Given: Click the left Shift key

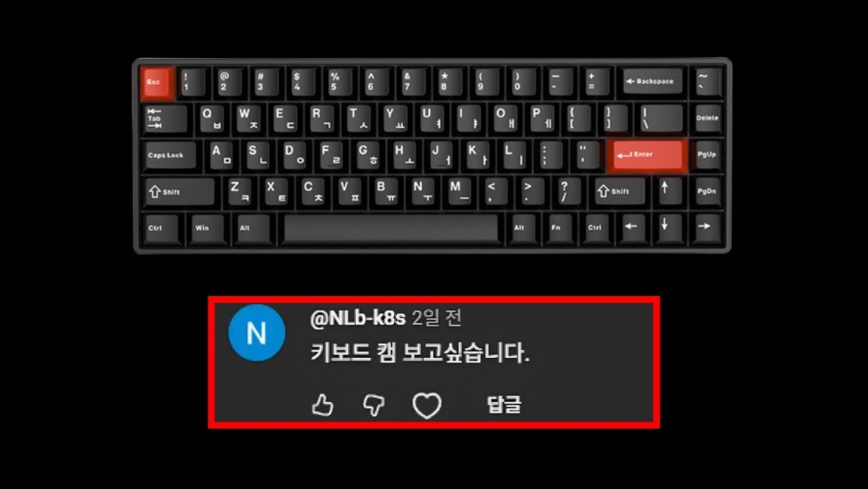Looking at the screenshot, I should [179, 192].
